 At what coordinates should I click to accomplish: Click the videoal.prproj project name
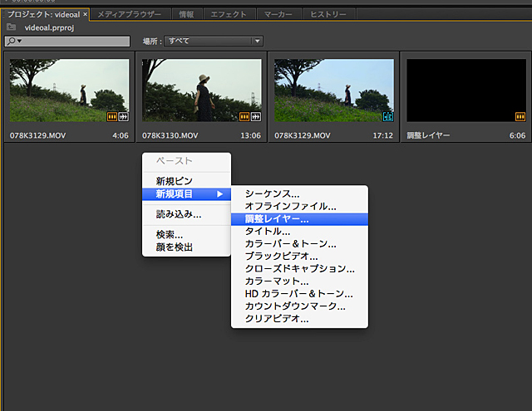tap(49, 27)
